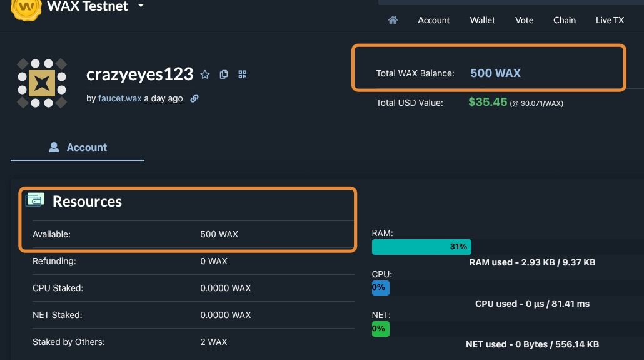Click the Refunding 0 WAX value
644x360 pixels.
coord(214,261)
